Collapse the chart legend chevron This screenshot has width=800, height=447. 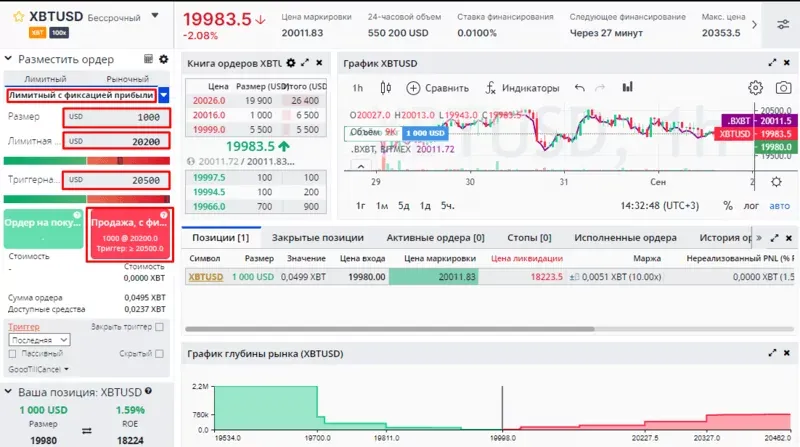click(361, 166)
